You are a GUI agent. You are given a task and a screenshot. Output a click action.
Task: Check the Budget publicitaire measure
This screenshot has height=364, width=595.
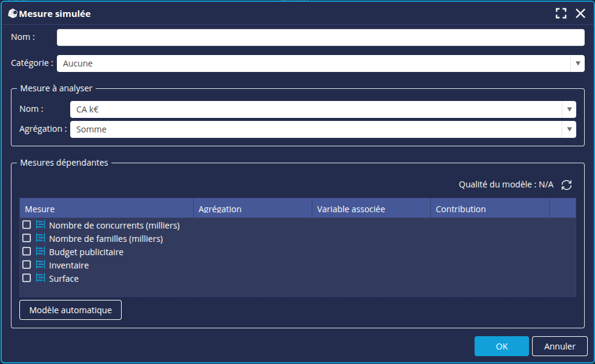(x=27, y=252)
